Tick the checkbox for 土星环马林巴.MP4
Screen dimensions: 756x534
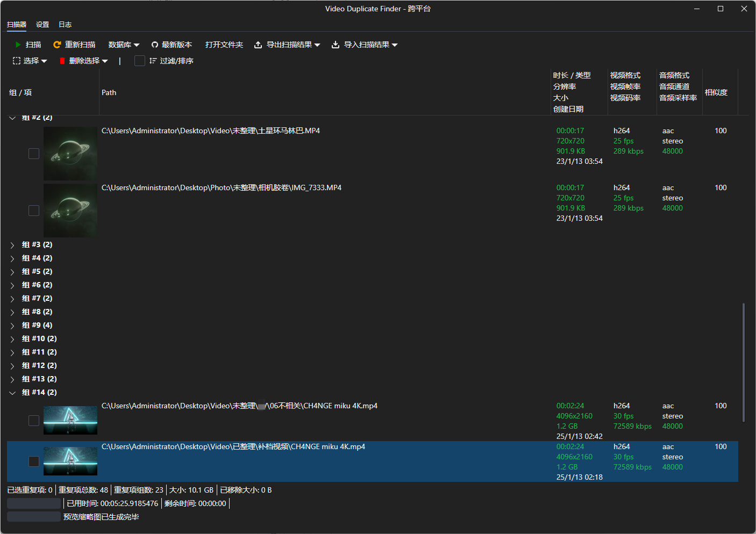34,154
